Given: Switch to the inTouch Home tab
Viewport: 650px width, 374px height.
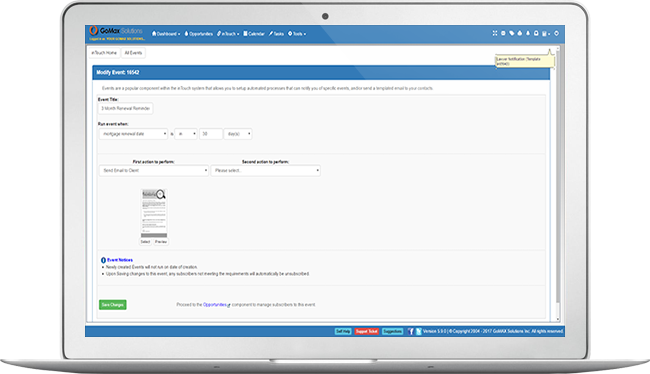Looking at the screenshot, I should pyautogui.click(x=104, y=53).
